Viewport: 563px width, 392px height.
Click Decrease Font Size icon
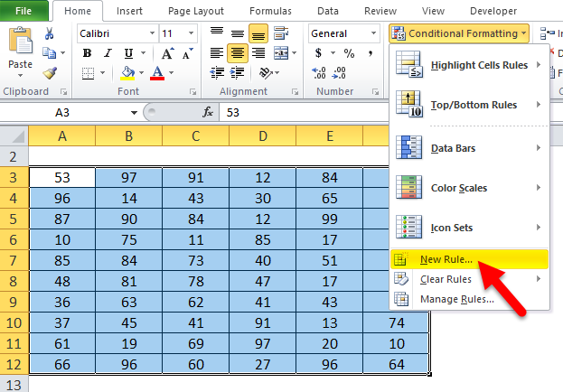click(x=187, y=53)
